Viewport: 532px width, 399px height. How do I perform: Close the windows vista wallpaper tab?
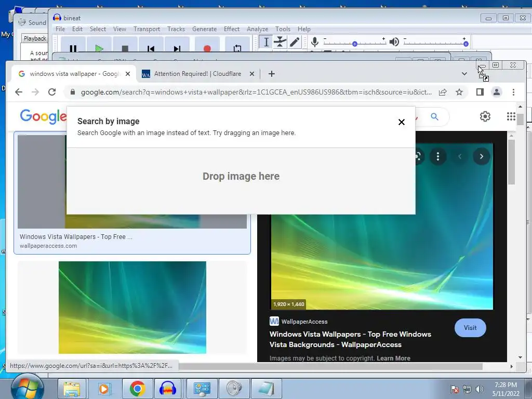(128, 74)
